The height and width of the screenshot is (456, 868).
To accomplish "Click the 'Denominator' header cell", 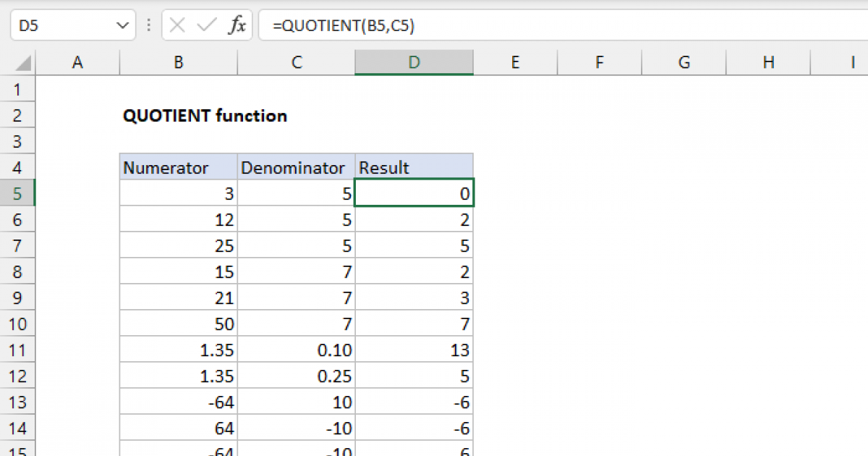I will pyautogui.click(x=296, y=168).
